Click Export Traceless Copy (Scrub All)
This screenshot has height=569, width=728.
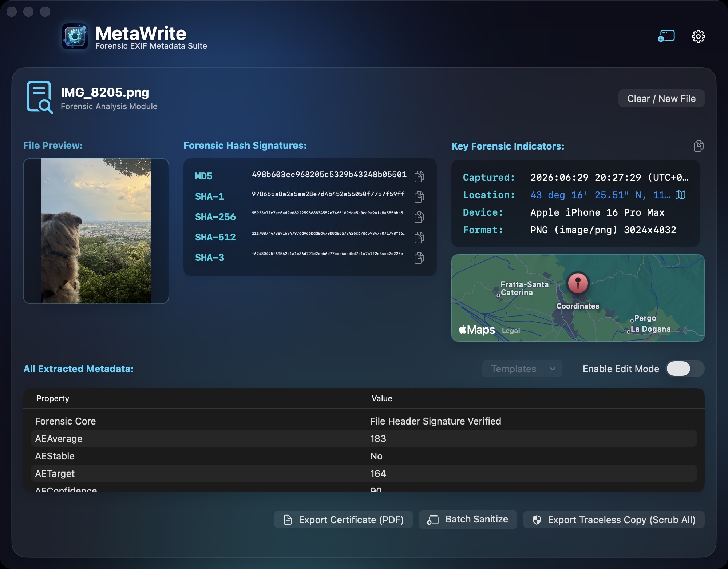[x=614, y=520]
